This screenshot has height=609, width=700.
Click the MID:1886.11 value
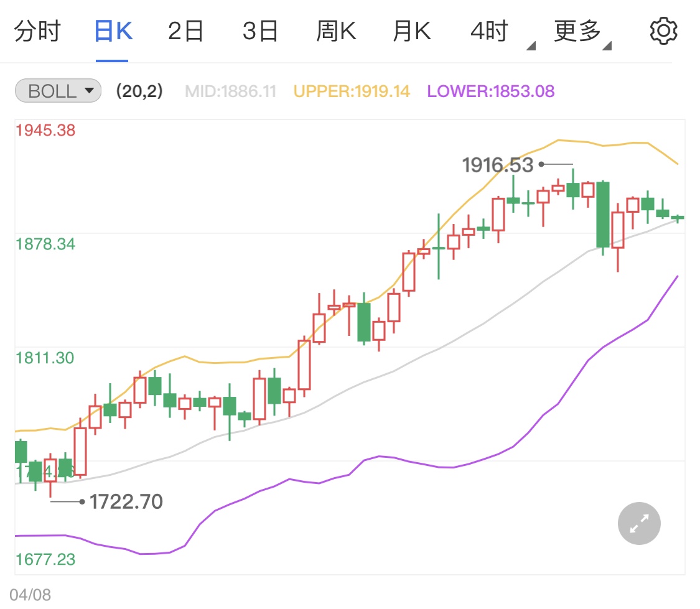tap(231, 91)
